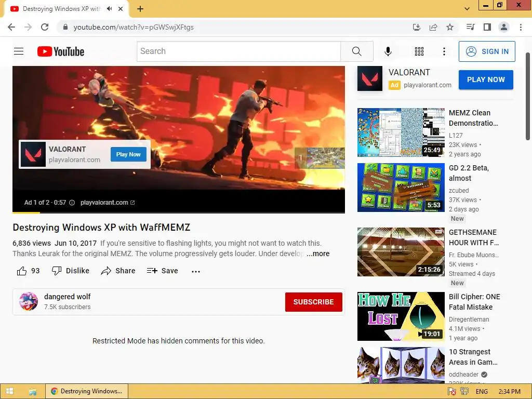Click Play Now on the video overlay ad
This screenshot has height=399, width=532.
(x=128, y=154)
